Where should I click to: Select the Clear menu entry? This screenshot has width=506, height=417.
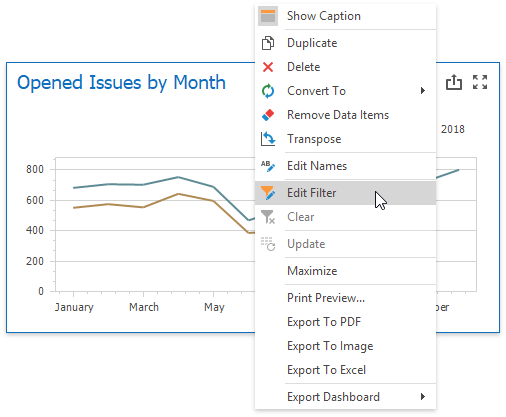346,217
